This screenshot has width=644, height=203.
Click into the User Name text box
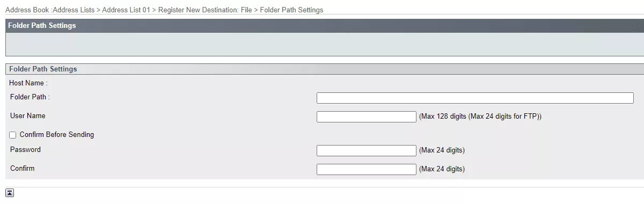pyautogui.click(x=367, y=117)
